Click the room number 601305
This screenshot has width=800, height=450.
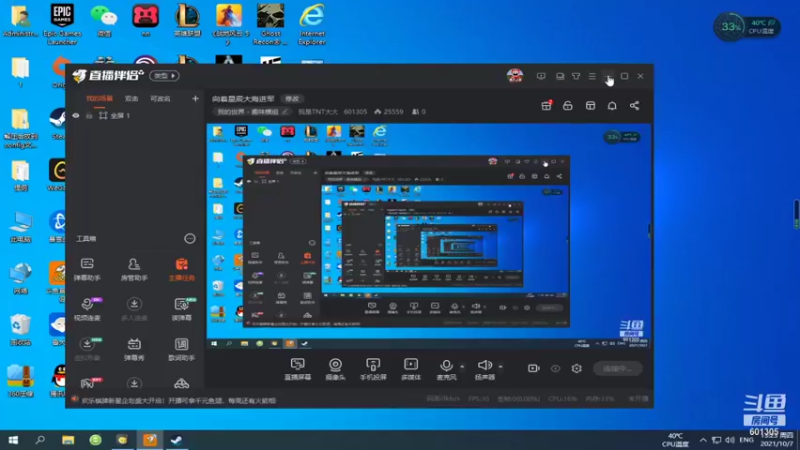click(x=355, y=111)
